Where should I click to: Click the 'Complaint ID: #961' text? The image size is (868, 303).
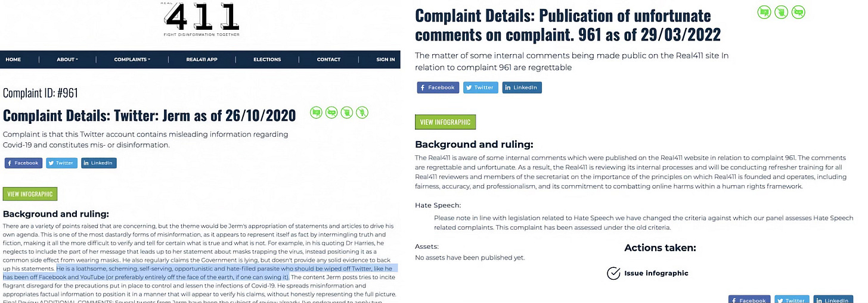click(x=41, y=93)
